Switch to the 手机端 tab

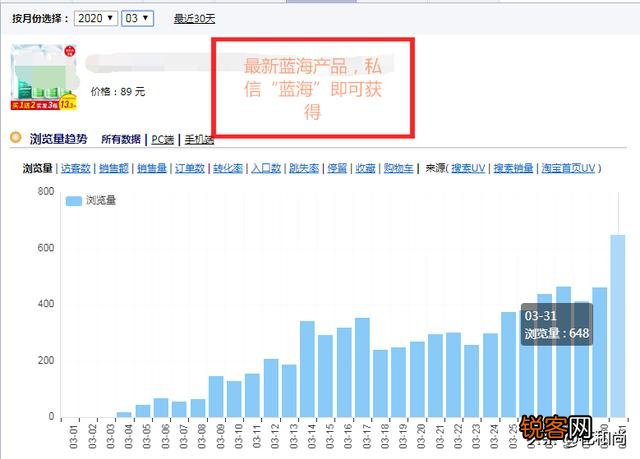pyautogui.click(x=199, y=140)
